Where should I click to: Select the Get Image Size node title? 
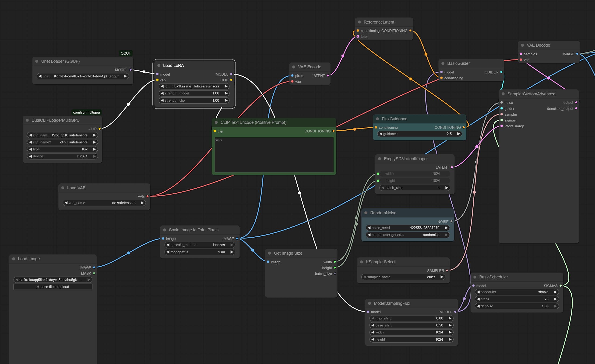click(288, 253)
